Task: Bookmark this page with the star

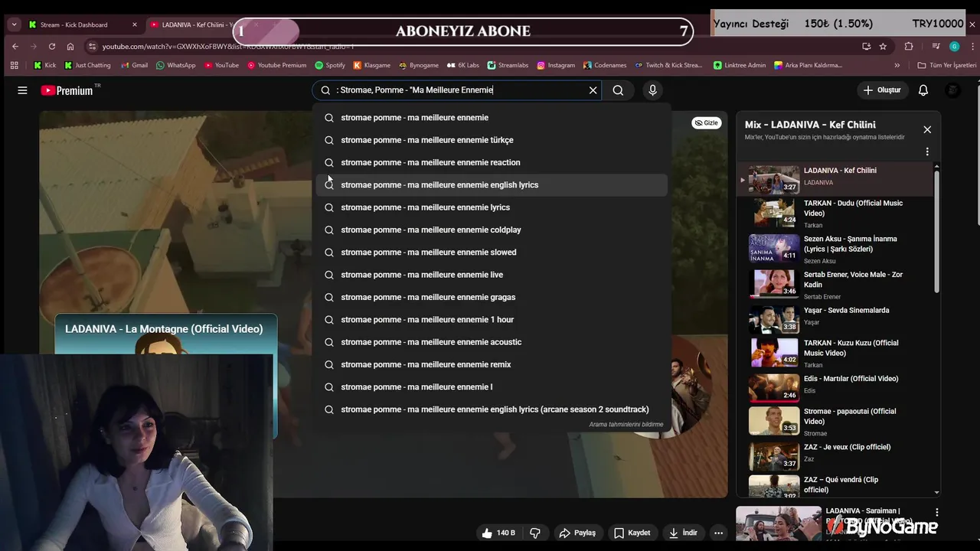Action: pyautogui.click(x=883, y=46)
